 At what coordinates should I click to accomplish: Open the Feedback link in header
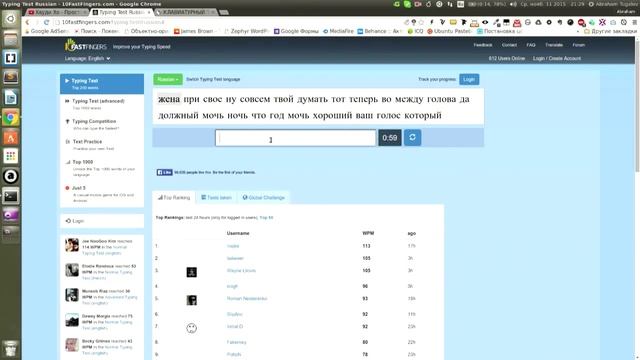point(483,45)
